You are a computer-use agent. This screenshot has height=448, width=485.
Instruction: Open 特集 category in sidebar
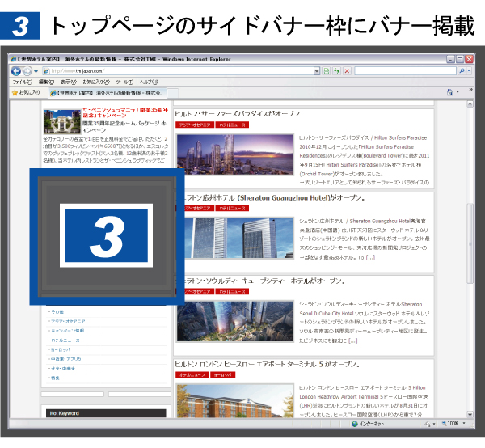55,378
